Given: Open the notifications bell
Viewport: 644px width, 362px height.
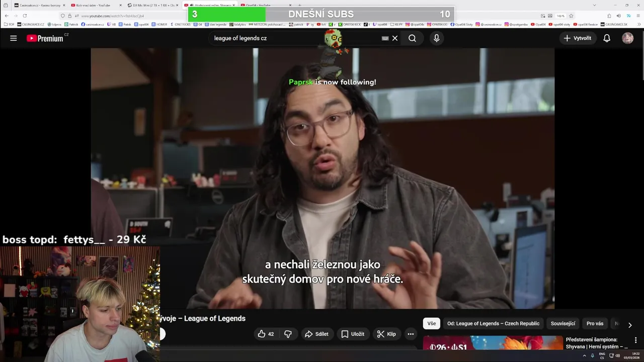Looking at the screenshot, I should click(607, 38).
